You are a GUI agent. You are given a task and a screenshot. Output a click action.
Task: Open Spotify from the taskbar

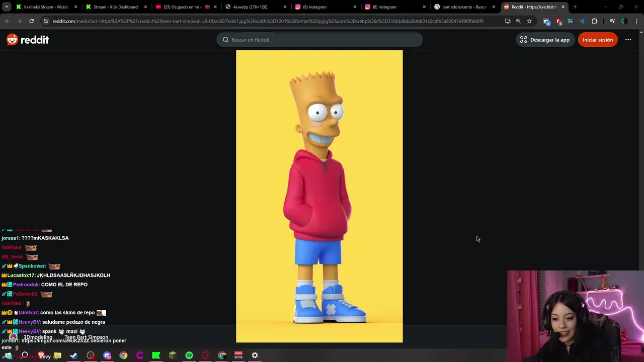(x=189, y=355)
